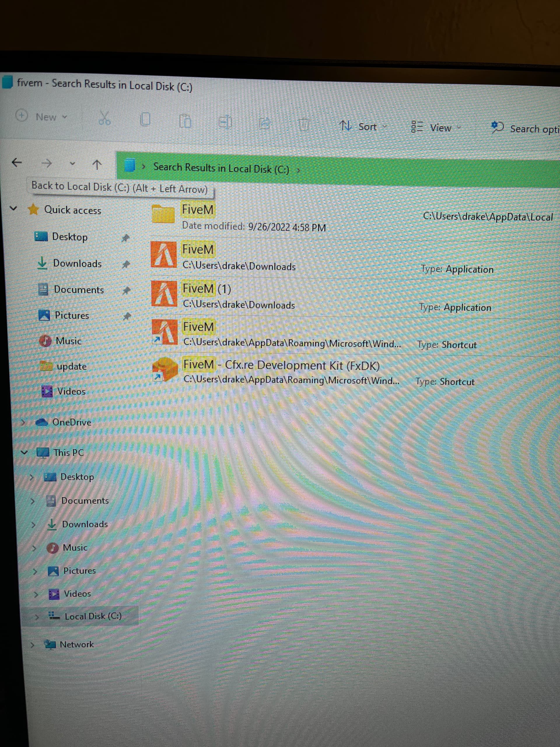Viewport: 560px width, 747px height.
Task: Click the Up directory arrow
Action: point(97,165)
